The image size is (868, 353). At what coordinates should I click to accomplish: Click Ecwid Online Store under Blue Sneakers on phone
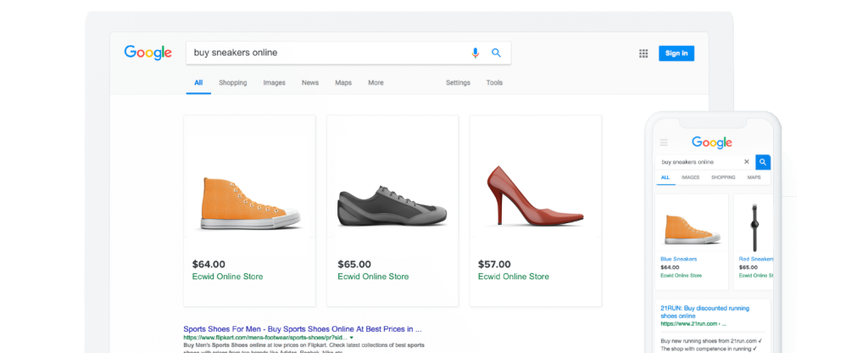[681, 276]
